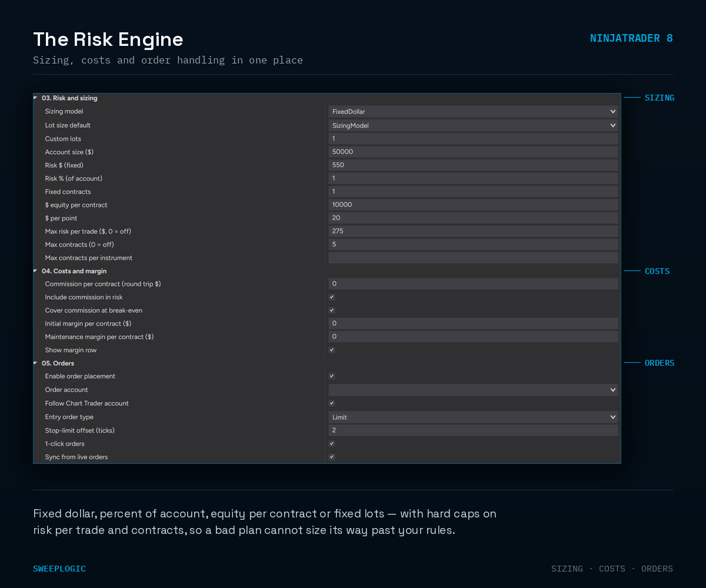Click the Risk $ (fixed) field
The height and width of the screenshot is (588, 706).
(x=473, y=165)
